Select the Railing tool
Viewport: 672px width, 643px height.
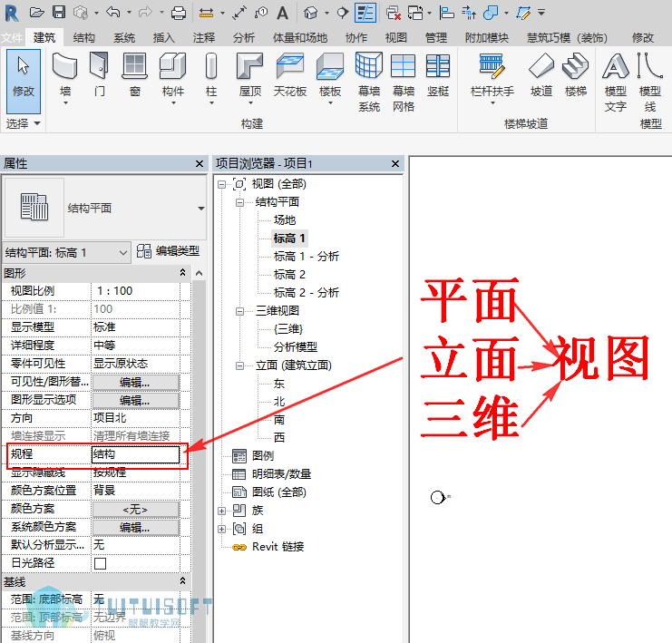tap(492, 78)
